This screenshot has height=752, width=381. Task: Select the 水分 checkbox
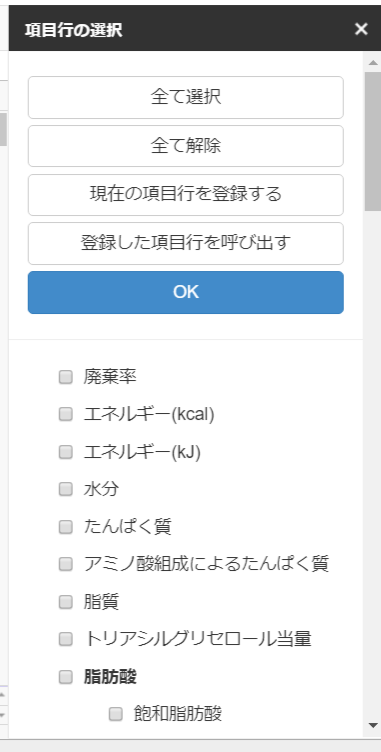pos(66,489)
